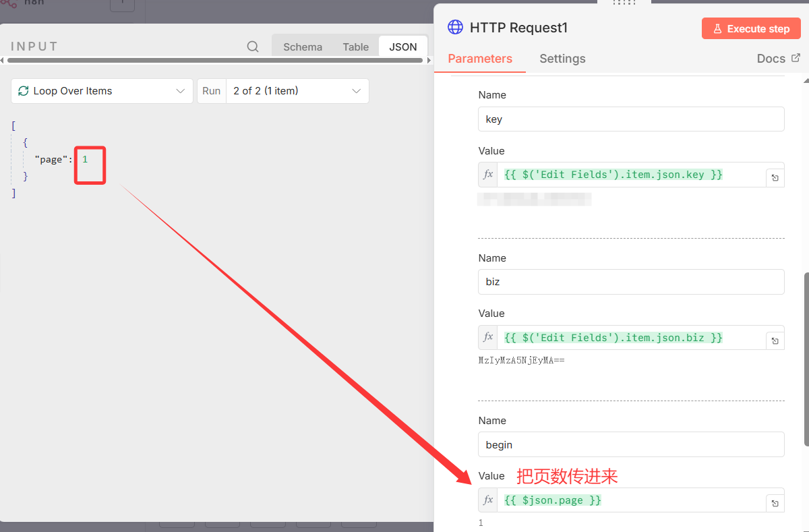Click the external link icon next to Docs
The height and width of the screenshot is (532, 809).
[797, 58]
